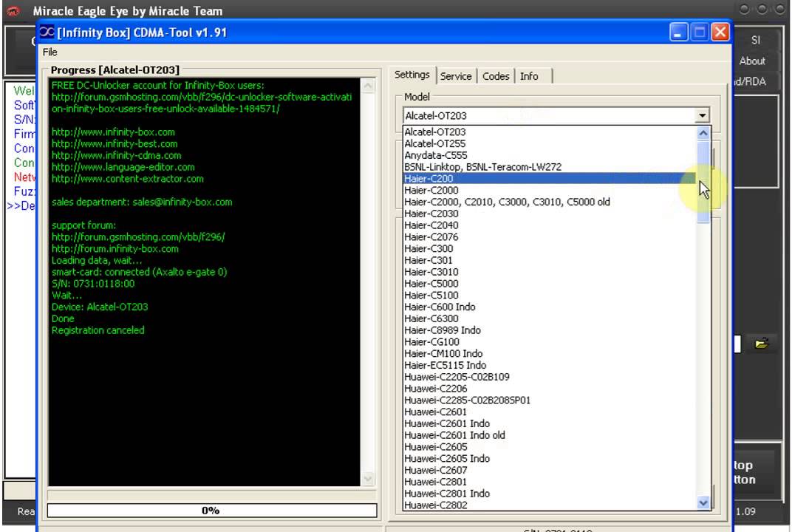Select Alcatel-OT203 in the model list
The image size is (792, 532).
coord(549,132)
